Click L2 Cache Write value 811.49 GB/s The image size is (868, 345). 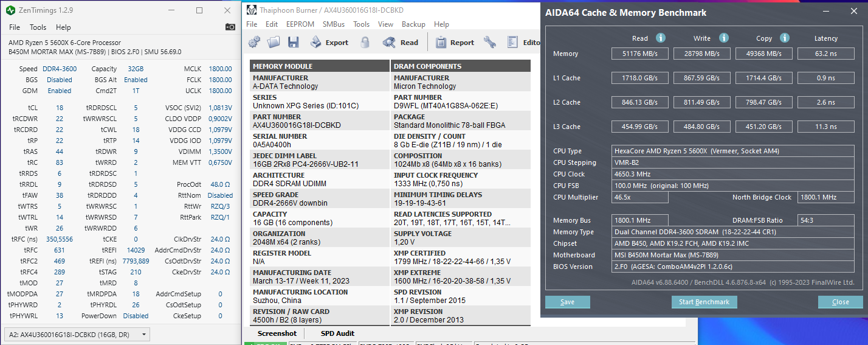click(702, 102)
